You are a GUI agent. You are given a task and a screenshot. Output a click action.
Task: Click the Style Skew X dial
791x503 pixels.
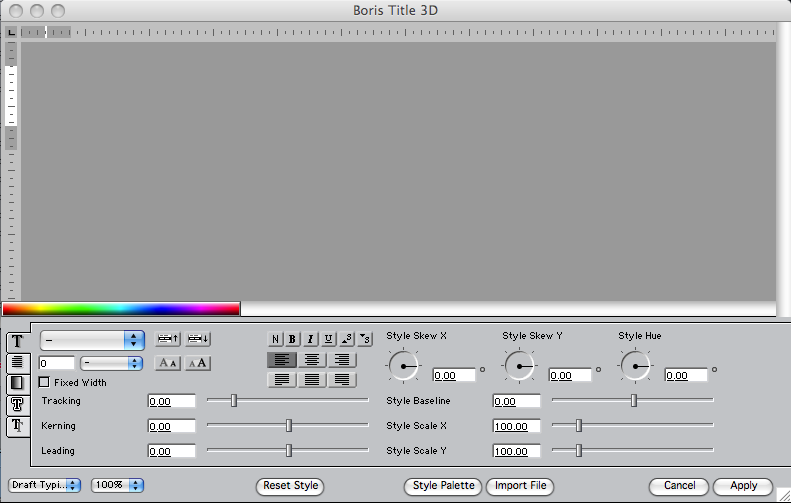[404, 366]
